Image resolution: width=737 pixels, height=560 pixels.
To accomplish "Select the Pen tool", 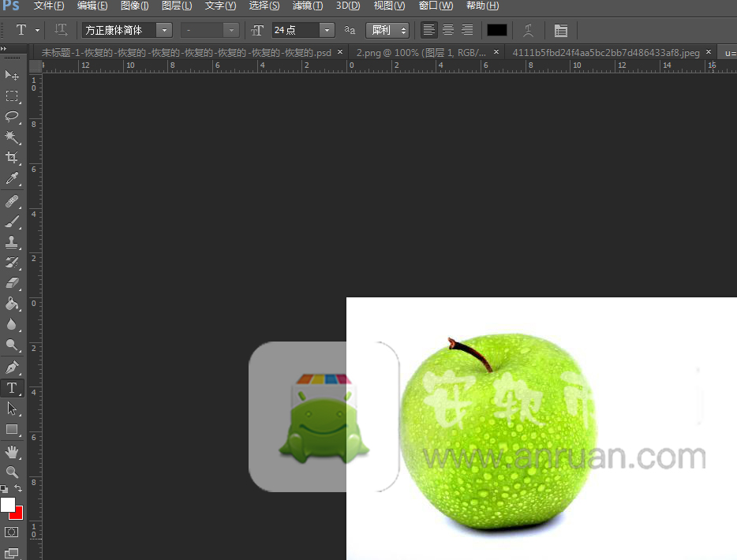I will click(x=12, y=367).
